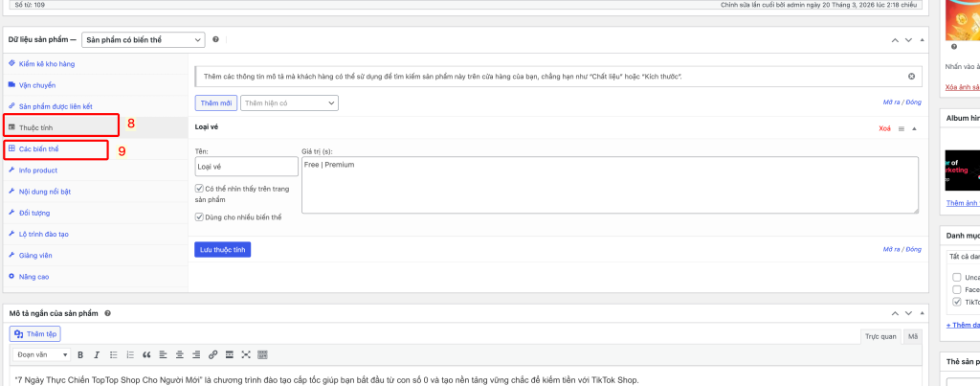This screenshot has height=386, width=980.
Task: Open the 'Thêm hiện có' attribute dropdown
Action: pos(289,102)
